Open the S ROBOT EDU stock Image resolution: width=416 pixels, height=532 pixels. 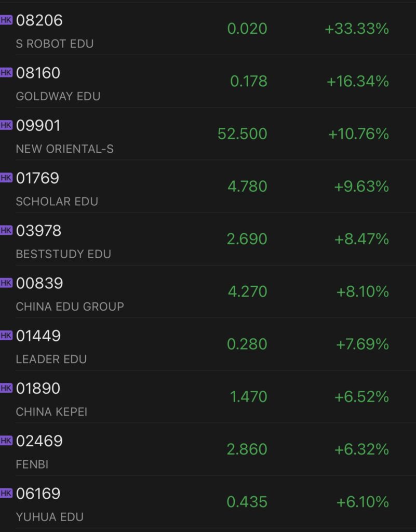55,44
